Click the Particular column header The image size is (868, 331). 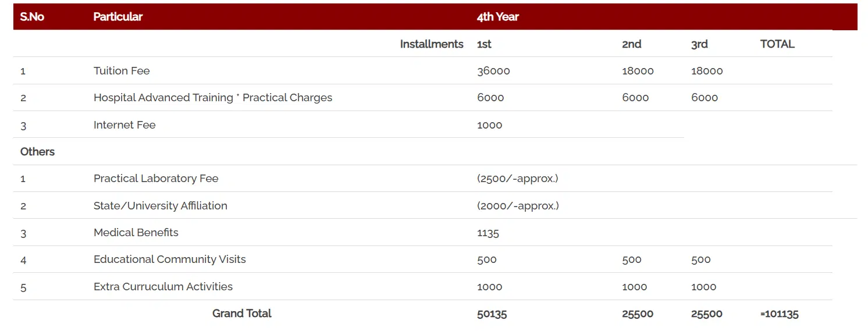[118, 17]
